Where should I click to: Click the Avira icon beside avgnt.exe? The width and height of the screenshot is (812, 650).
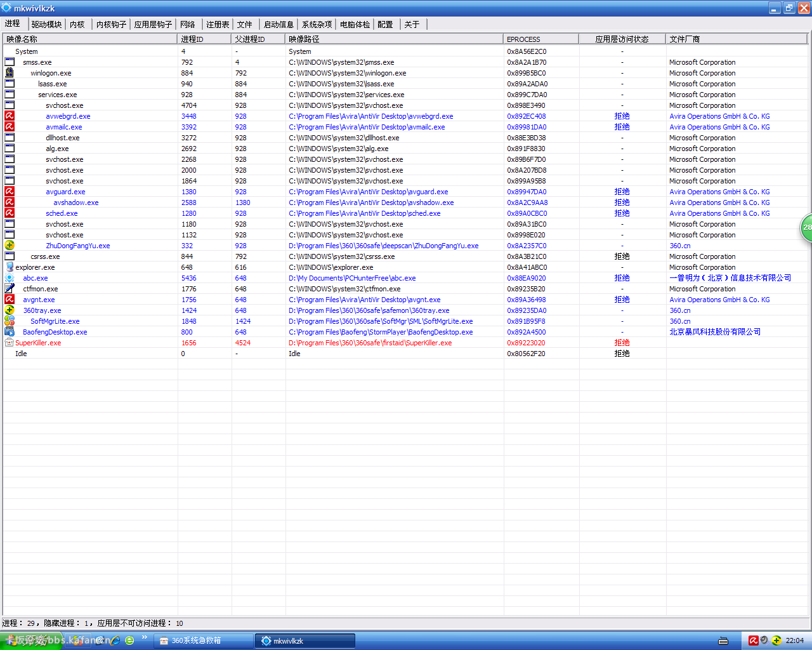10,300
